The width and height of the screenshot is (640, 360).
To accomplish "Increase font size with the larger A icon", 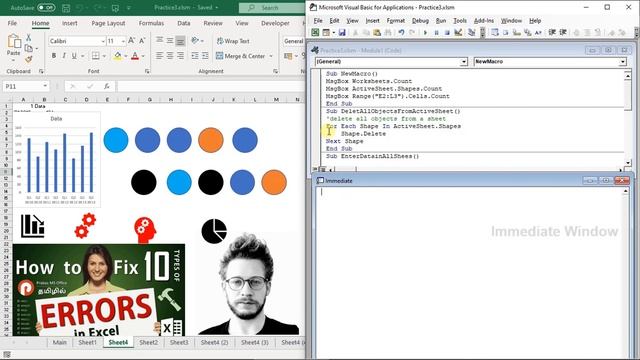I will tap(131, 41).
